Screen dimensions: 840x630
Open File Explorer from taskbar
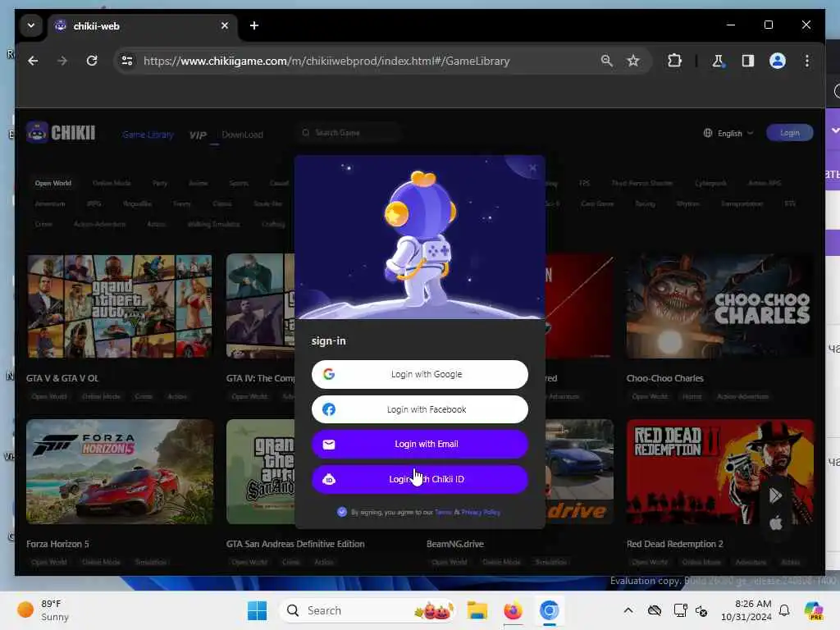tap(477, 610)
